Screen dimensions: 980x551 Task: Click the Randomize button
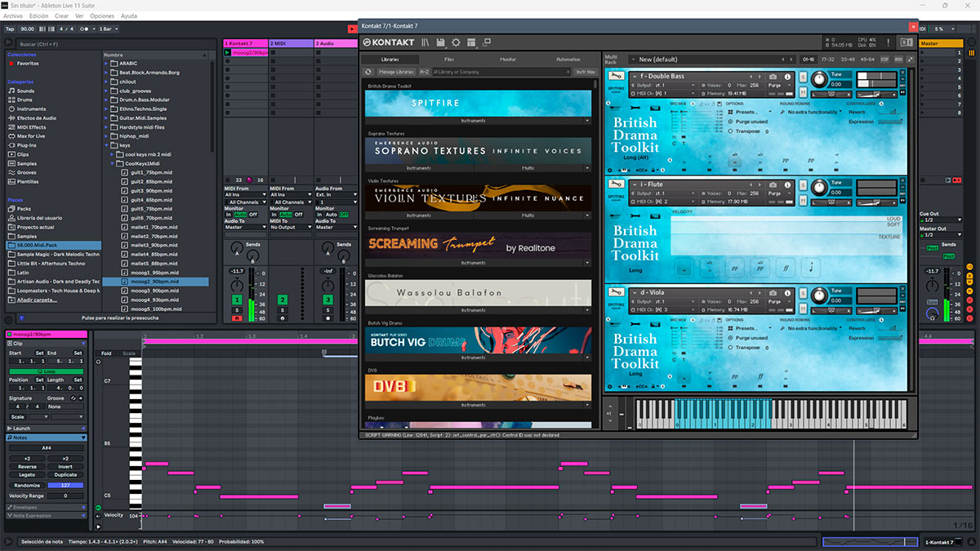tap(27, 485)
